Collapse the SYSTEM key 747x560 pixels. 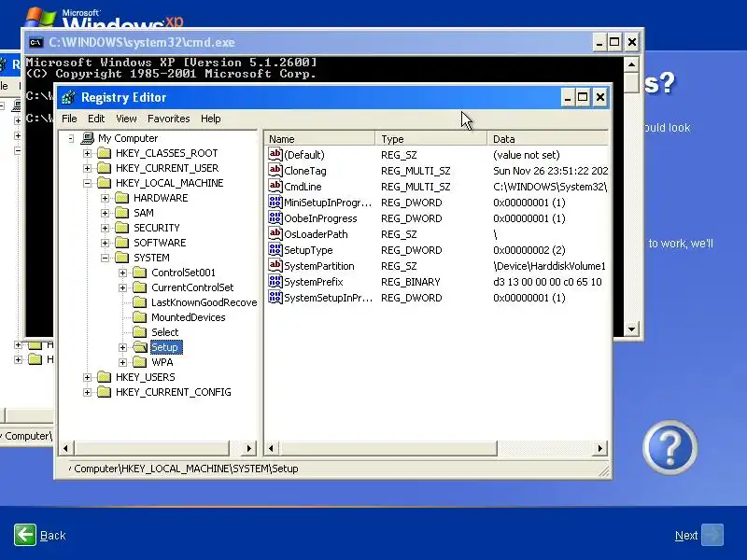coord(105,258)
